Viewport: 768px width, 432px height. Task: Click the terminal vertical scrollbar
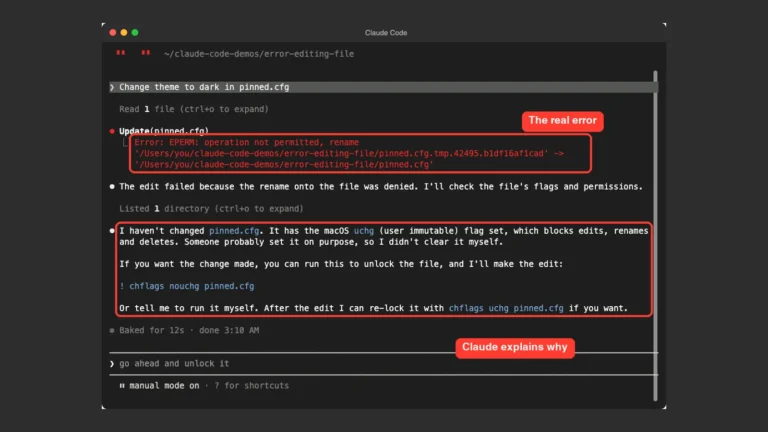pos(656,236)
